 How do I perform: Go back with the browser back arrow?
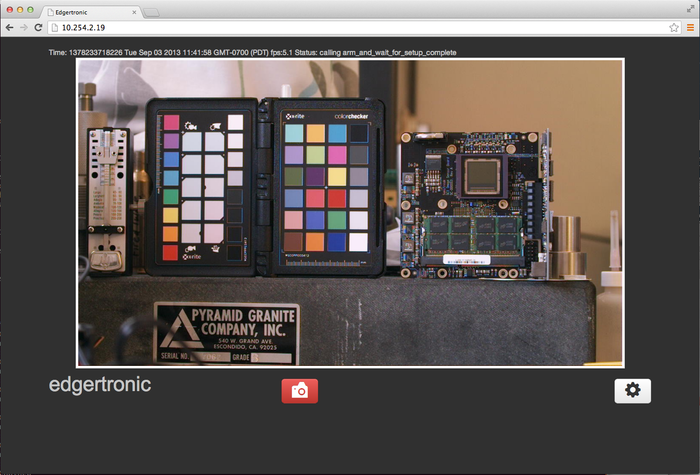click(9, 28)
